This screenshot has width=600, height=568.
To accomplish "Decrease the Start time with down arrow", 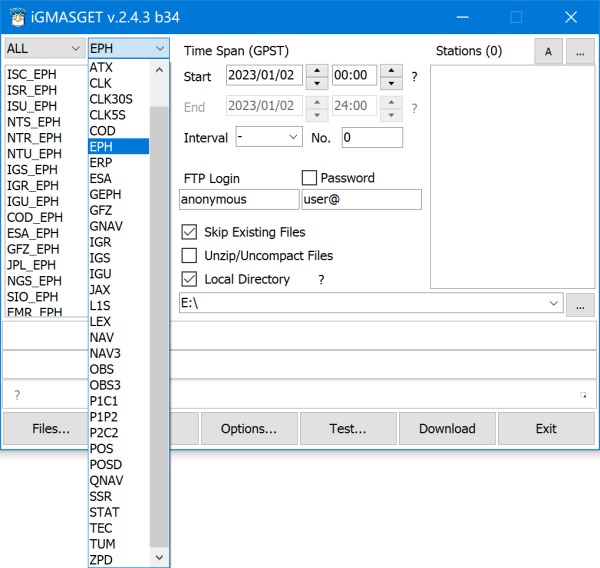I will 392,83.
